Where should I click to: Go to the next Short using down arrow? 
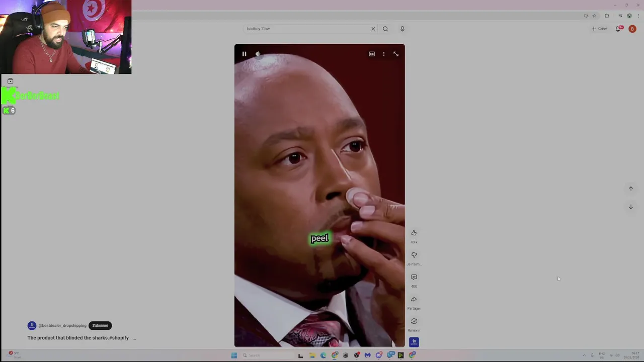tap(630, 207)
